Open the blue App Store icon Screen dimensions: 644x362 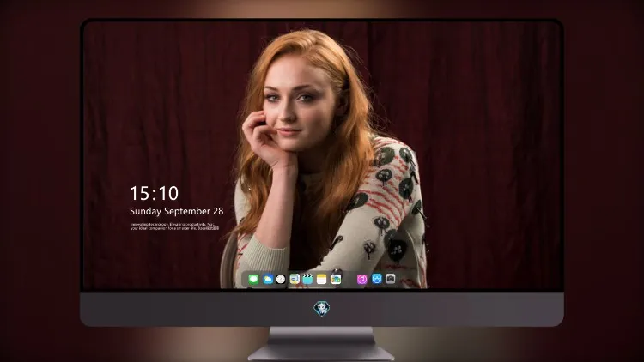point(377,279)
